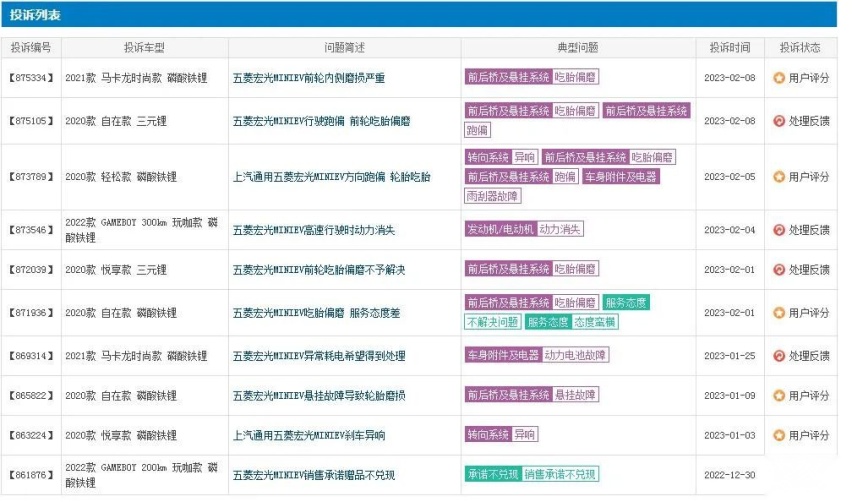
Task: Click car model 2022款 GAMEBOY 300km 玩咖款
Action: (141, 230)
